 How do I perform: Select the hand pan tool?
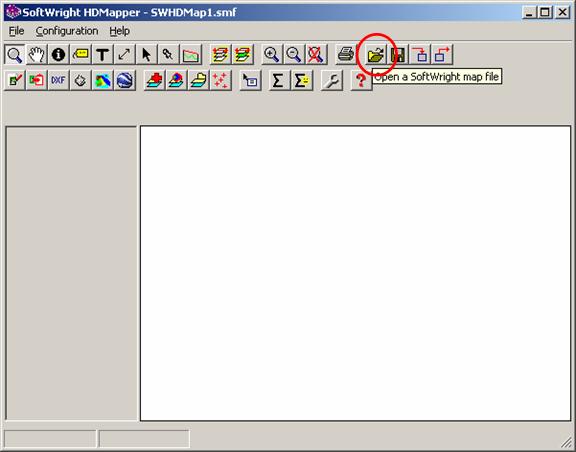(36, 55)
